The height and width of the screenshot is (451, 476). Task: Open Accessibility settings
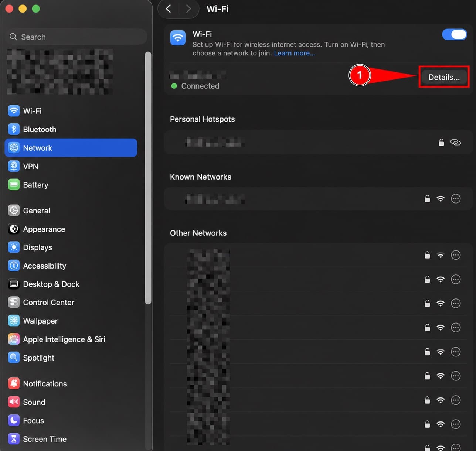71,266
